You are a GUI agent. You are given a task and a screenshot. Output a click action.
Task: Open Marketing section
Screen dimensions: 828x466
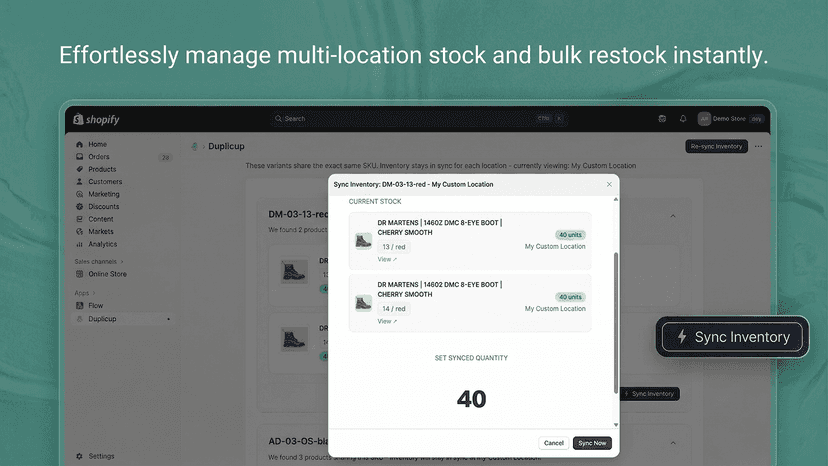pos(104,194)
